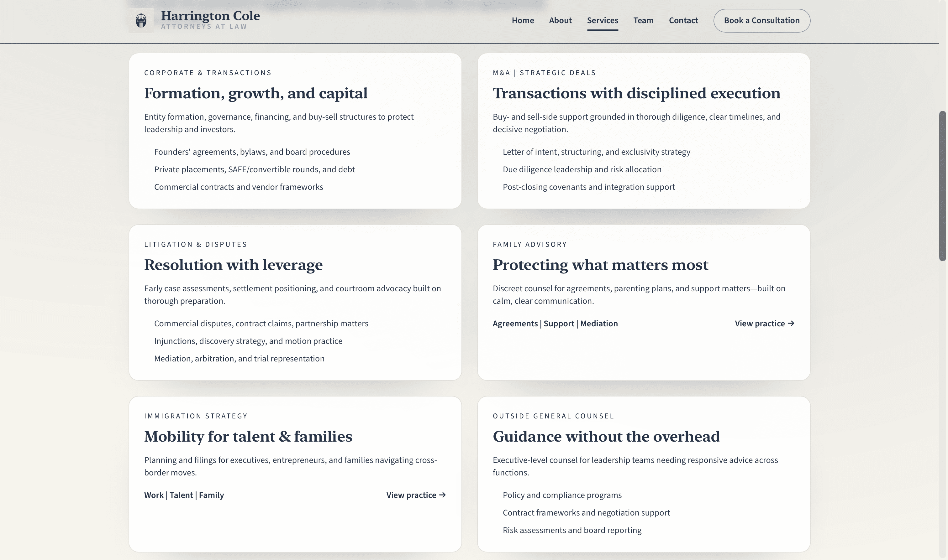The width and height of the screenshot is (948, 560).
Task: Click the Outside General Counsel heading
Action: pyautogui.click(x=606, y=437)
